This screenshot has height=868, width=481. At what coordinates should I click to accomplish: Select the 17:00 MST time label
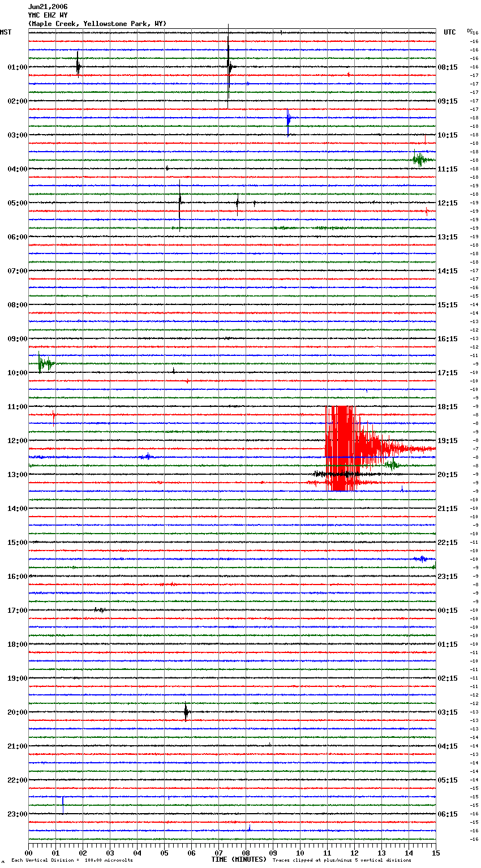(x=18, y=611)
